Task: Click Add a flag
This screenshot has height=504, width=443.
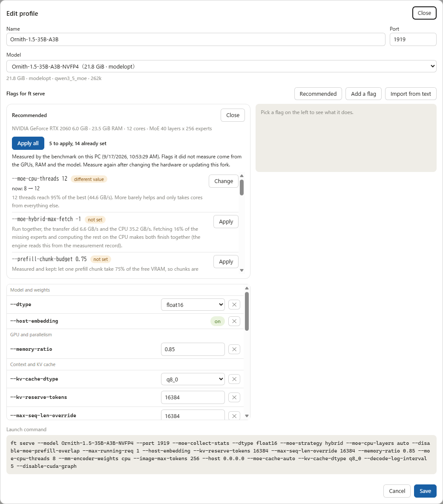Action: 363,94
